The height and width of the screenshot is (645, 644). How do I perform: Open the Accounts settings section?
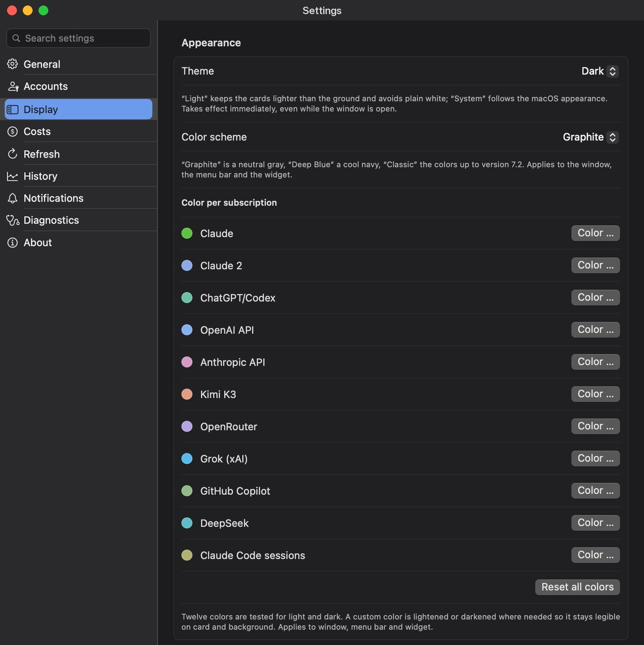pos(78,86)
